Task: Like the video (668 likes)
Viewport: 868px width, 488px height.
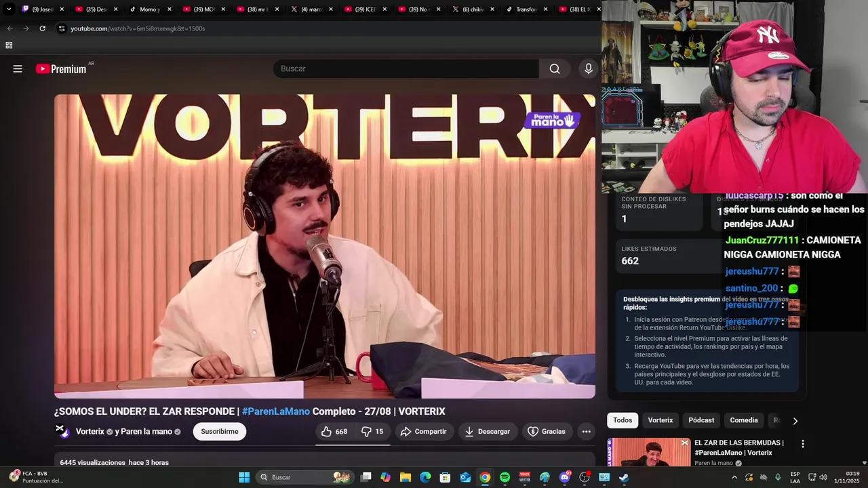Action: pyautogui.click(x=334, y=432)
